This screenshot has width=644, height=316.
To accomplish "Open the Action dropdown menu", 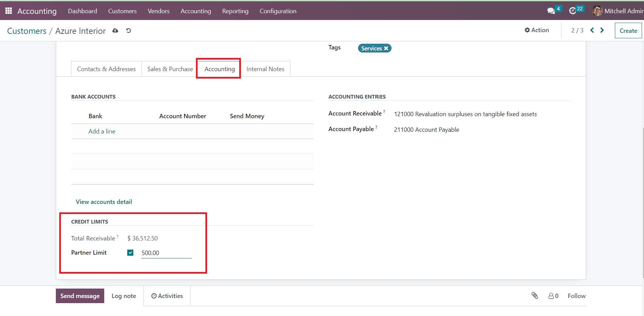I will [x=537, y=30].
